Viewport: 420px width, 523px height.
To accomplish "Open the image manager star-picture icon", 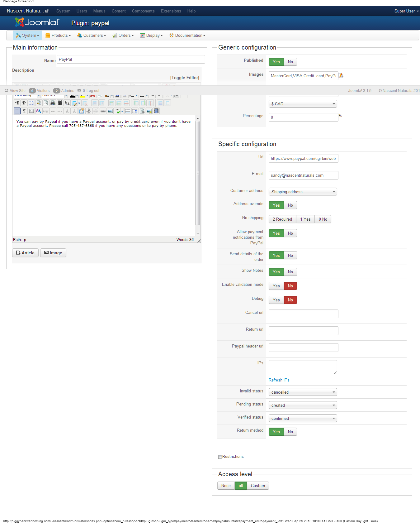I will coord(149,111).
